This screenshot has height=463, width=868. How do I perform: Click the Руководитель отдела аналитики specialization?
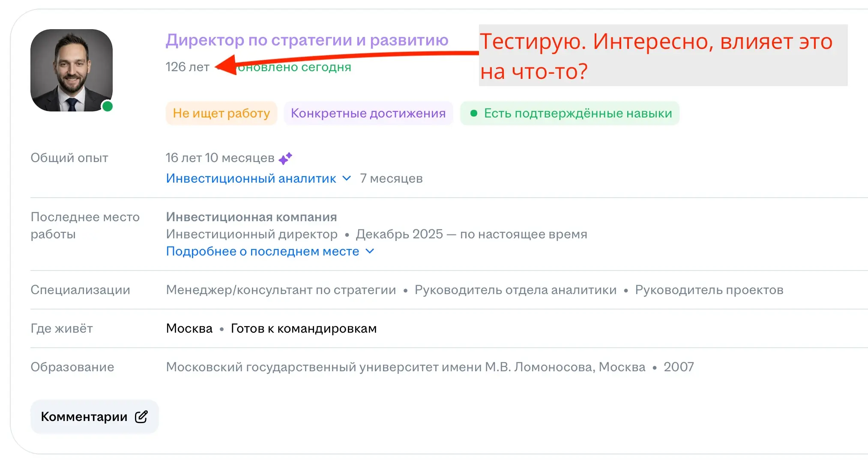(515, 290)
